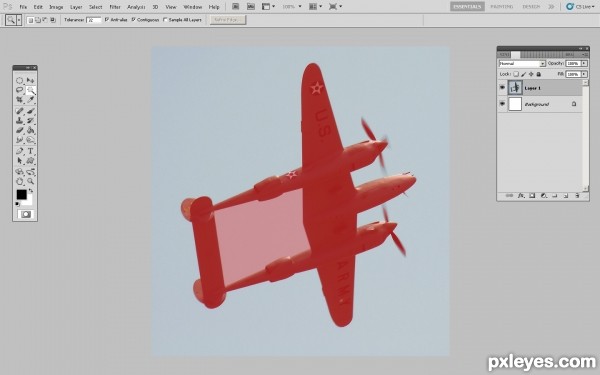Select the Custom Shape tool
The width and height of the screenshot is (600, 375).
[31, 161]
